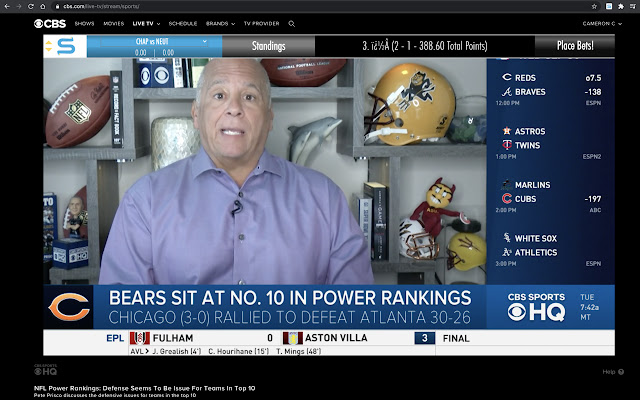640x400 pixels.
Task: Click the MARLINS team row
Action: pyautogui.click(x=551, y=185)
